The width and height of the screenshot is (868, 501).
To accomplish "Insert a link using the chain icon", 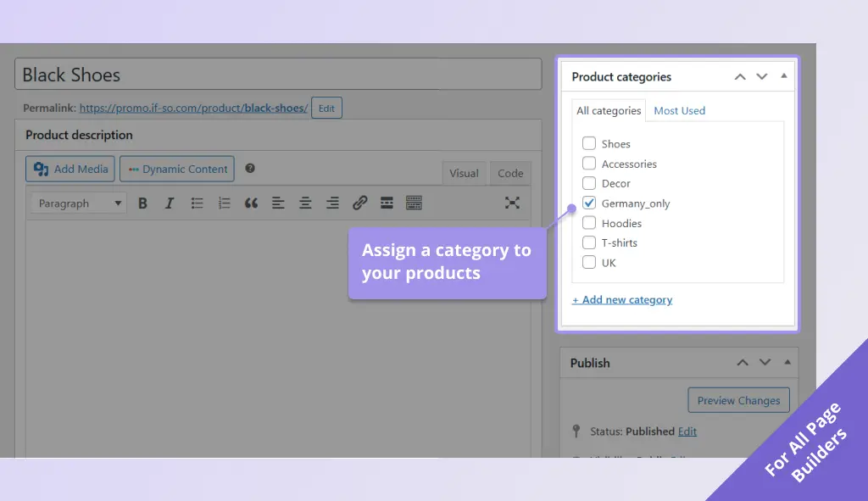I will point(359,203).
